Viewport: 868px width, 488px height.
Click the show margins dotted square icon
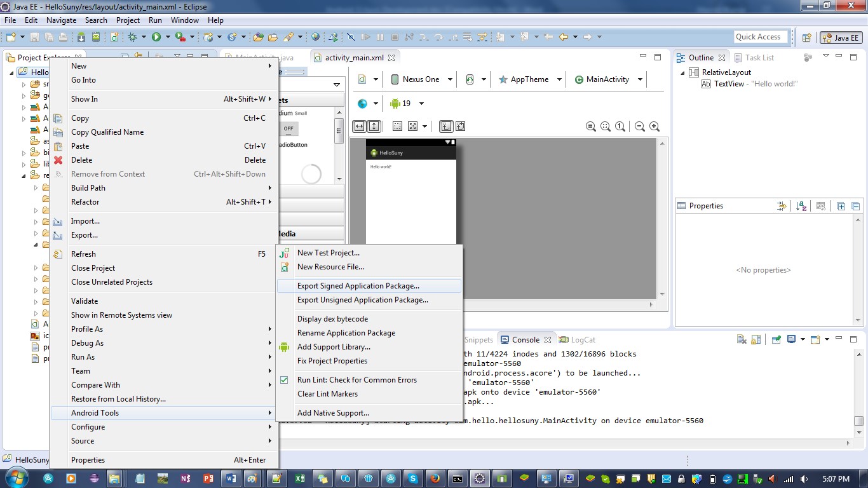397,126
